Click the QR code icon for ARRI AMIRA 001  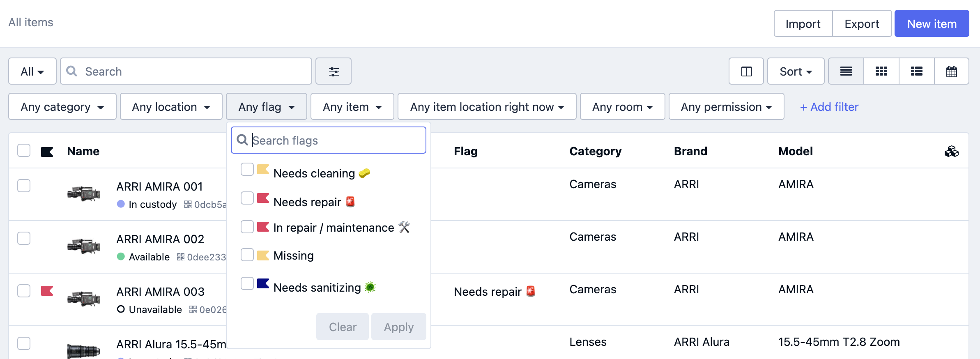pyautogui.click(x=188, y=204)
